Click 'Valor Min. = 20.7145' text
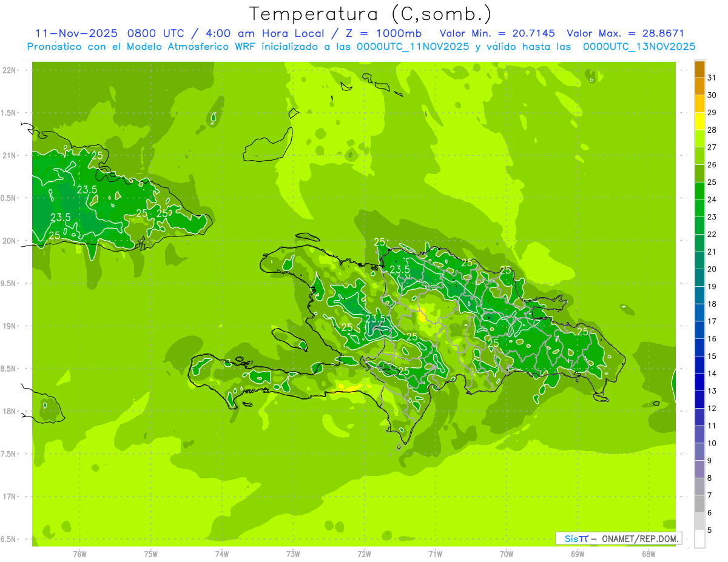This screenshot has height=562, width=728. pos(498,33)
